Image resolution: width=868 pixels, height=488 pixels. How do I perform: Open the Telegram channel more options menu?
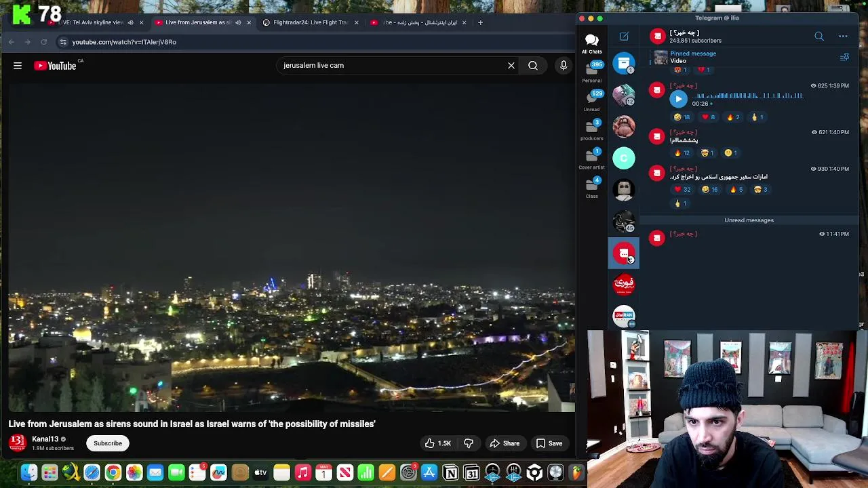(x=843, y=36)
